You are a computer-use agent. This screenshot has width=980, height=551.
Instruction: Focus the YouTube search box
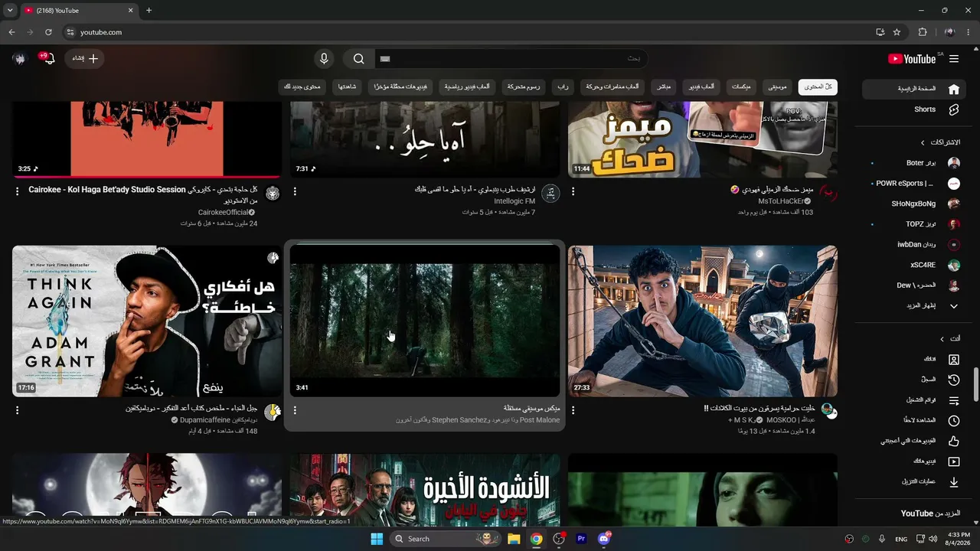pos(511,59)
